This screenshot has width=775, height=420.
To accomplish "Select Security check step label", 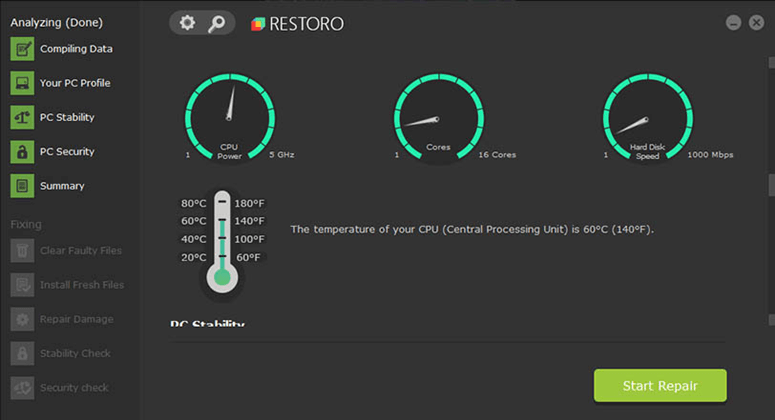I will tap(74, 388).
